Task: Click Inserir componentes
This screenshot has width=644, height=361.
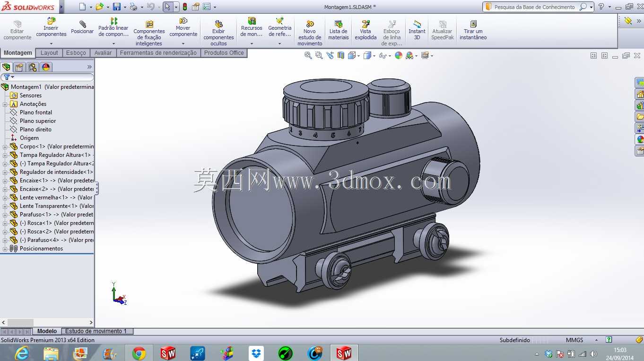Action: pyautogui.click(x=51, y=28)
